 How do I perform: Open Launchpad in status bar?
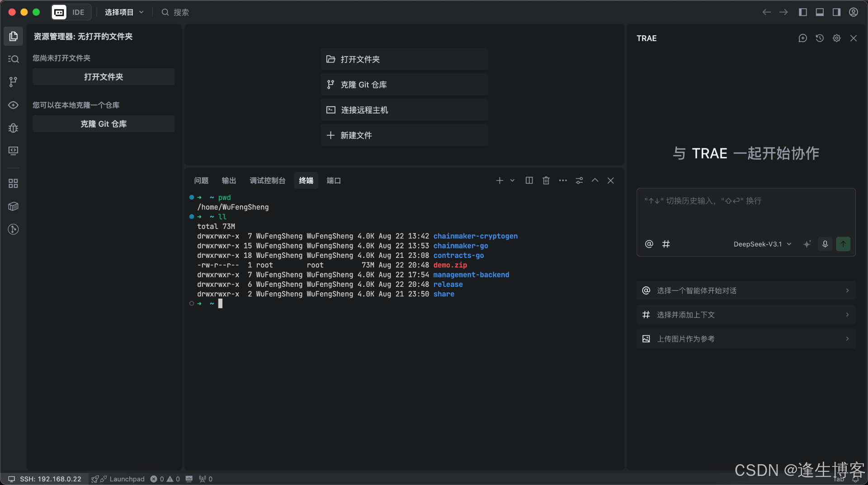click(118, 479)
